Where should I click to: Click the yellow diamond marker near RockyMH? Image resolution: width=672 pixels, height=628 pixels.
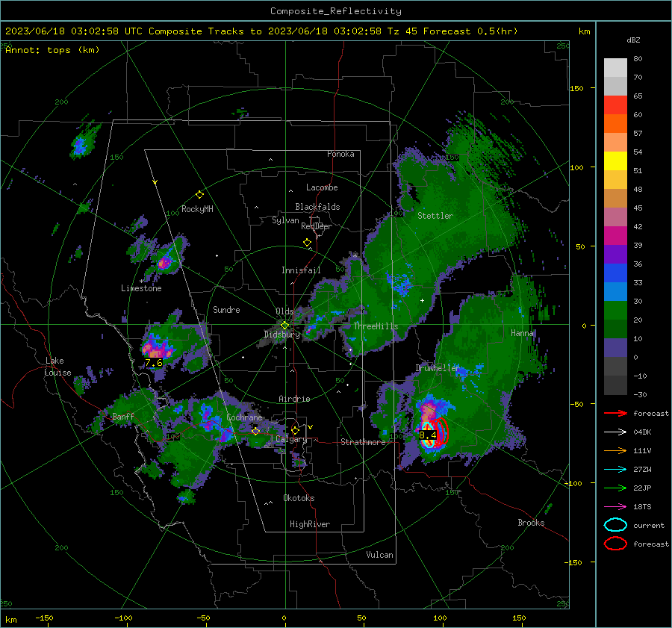click(199, 195)
